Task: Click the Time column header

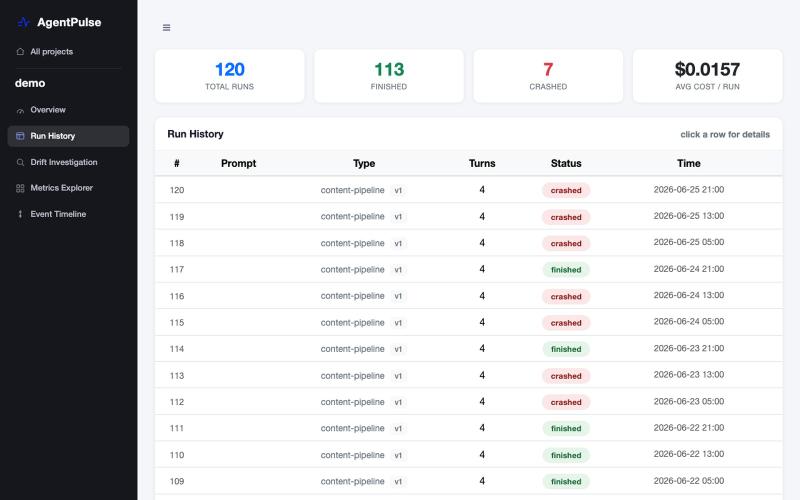Action: 689,163
